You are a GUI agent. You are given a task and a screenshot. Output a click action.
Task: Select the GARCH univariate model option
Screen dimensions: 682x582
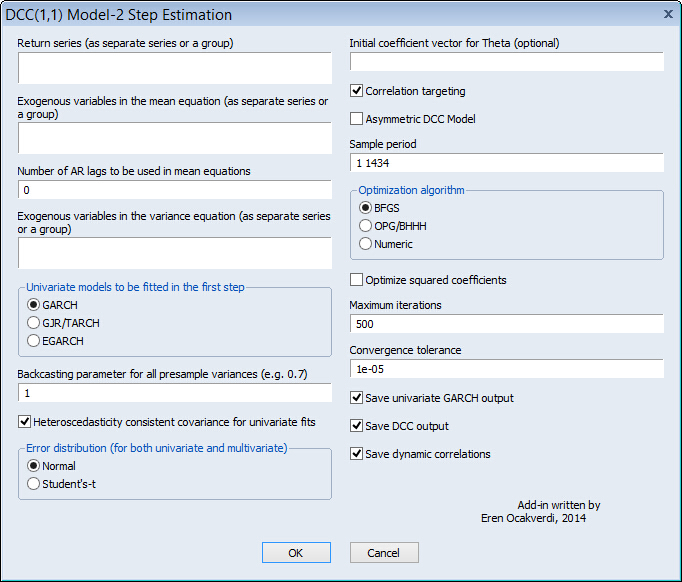point(35,305)
